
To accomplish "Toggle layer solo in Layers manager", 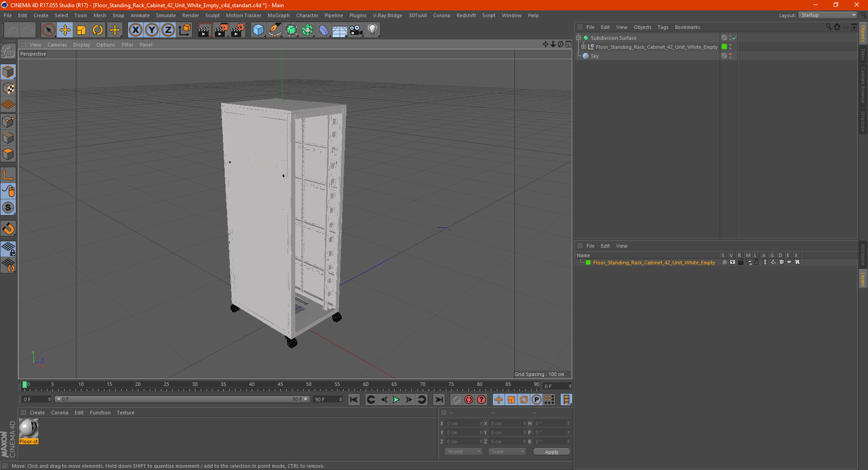I will click(725, 262).
